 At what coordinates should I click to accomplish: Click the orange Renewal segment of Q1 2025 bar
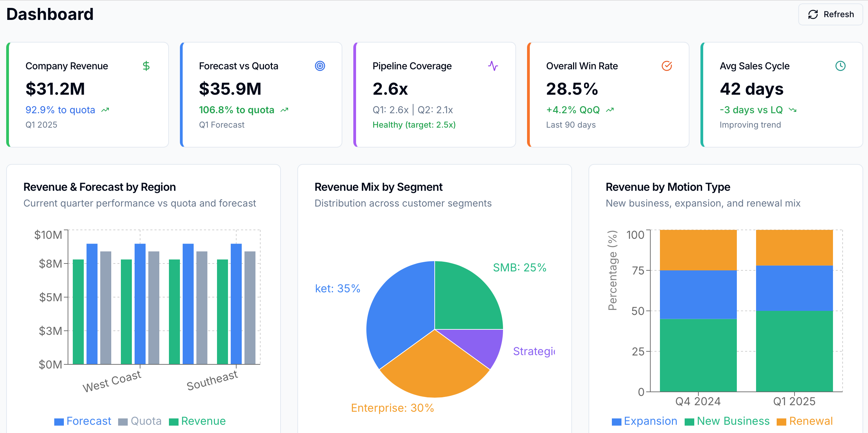point(795,248)
